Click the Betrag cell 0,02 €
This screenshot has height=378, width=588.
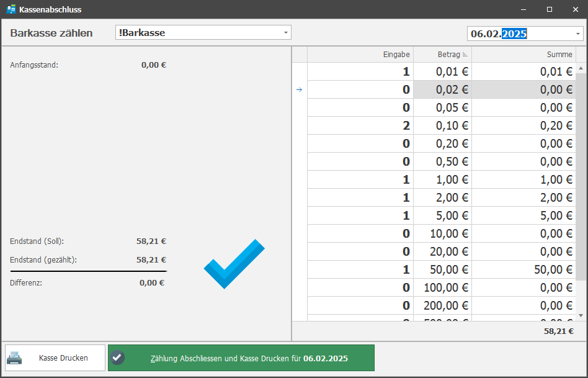(442, 90)
